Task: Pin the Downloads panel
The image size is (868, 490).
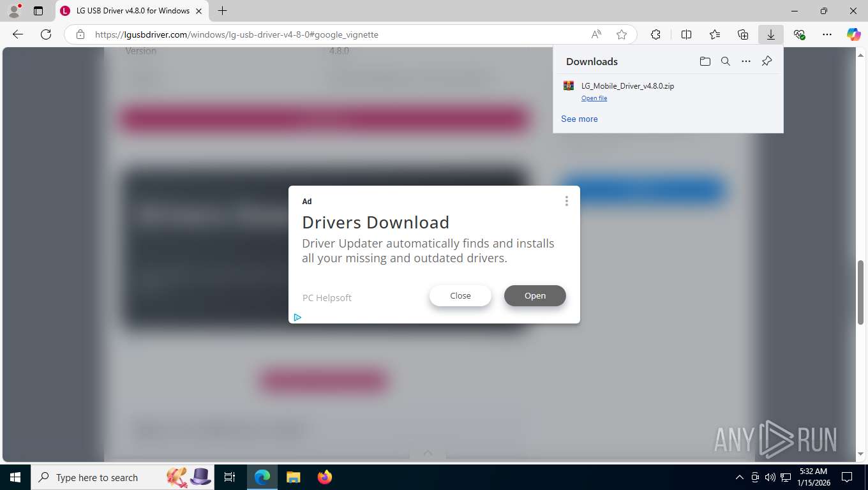Action: tap(767, 61)
